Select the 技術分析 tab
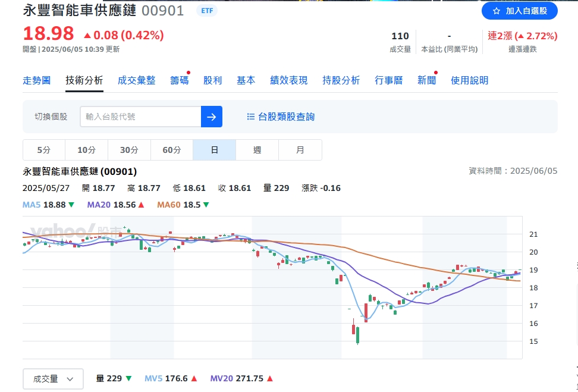The width and height of the screenshot is (578, 392). click(x=84, y=80)
